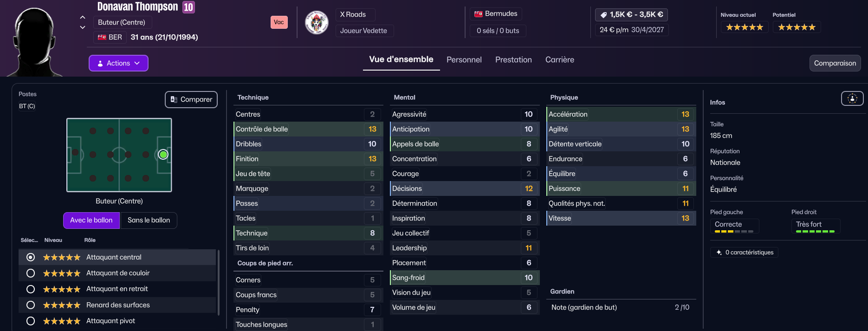Viewport: 868px width, 331px height.
Task: Switch to the Personnel tab
Action: pos(464,60)
